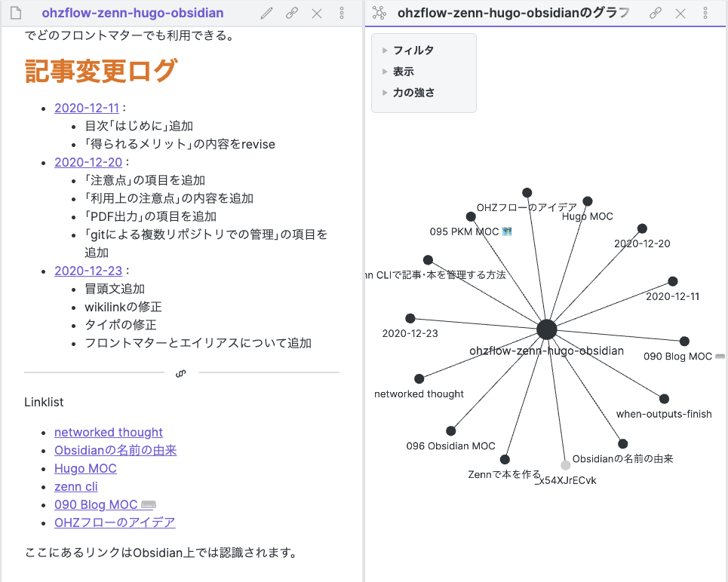The height and width of the screenshot is (582, 728).
Task: Follow the Obsidianの名前の由来 link
Action: click(115, 450)
